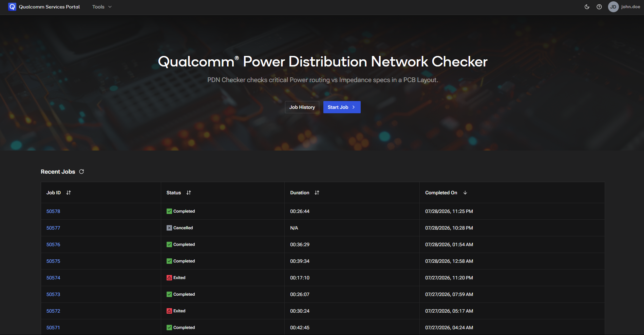Open job 50578 details
This screenshot has height=335, width=644.
point(53,211)
